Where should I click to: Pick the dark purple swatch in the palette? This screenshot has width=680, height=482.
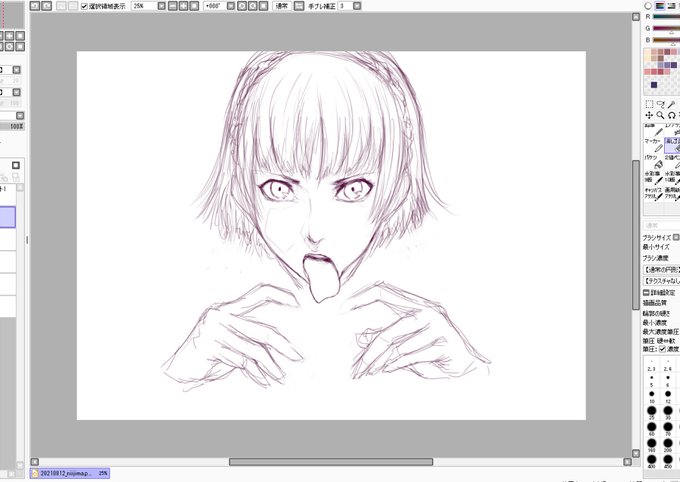pos(673,65)
